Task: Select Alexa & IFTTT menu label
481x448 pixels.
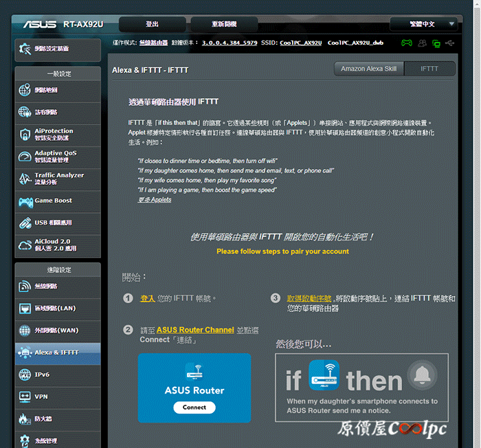Action: point(57,352)
